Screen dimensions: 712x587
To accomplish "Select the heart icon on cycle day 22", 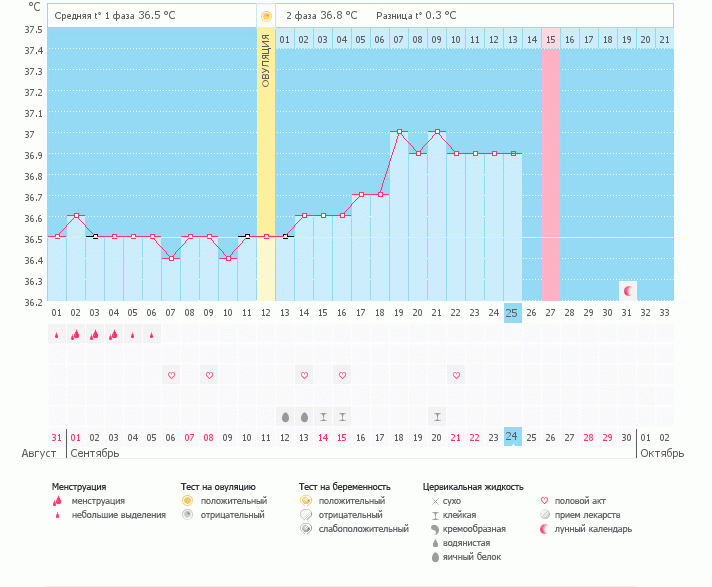I will 456,375.
